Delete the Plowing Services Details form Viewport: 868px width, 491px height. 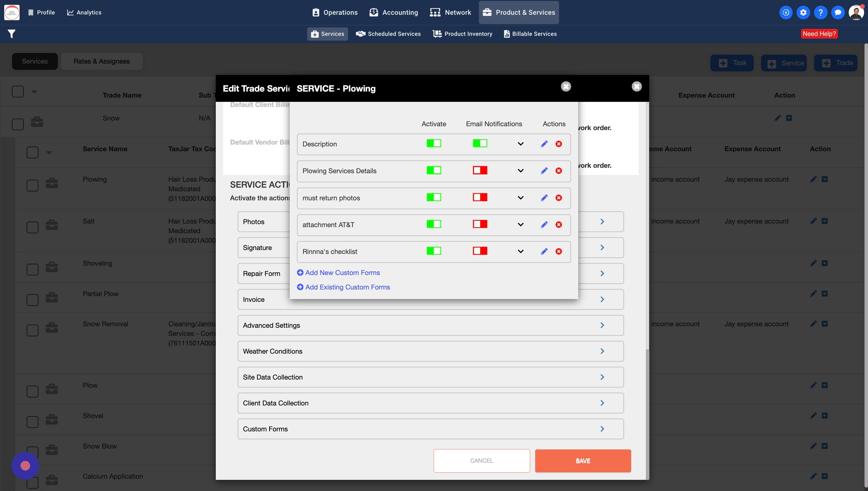(559, 170)
